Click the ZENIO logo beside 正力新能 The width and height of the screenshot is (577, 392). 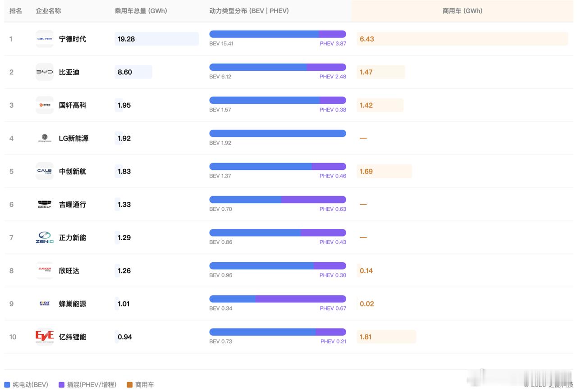coord(45,237)
